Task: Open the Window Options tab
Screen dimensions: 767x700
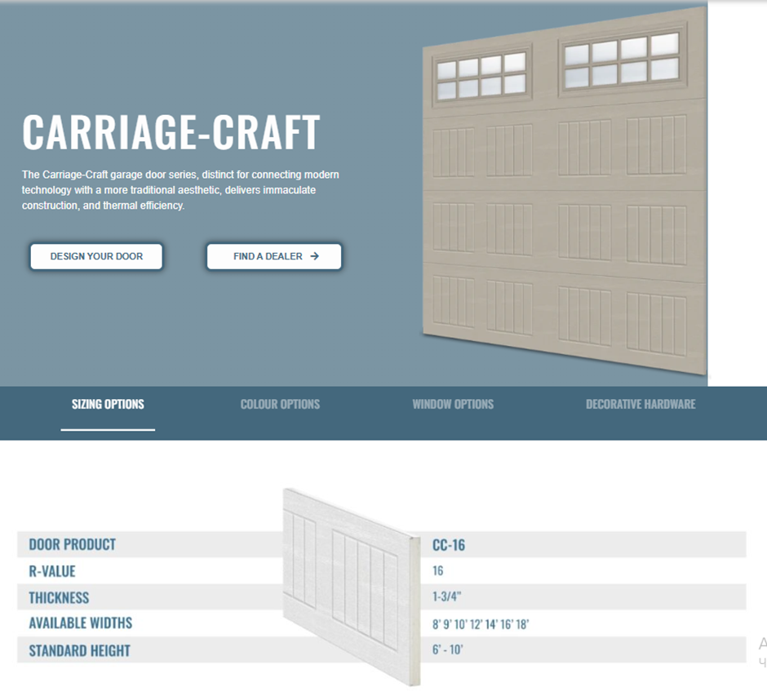Action: coord(453,405)
